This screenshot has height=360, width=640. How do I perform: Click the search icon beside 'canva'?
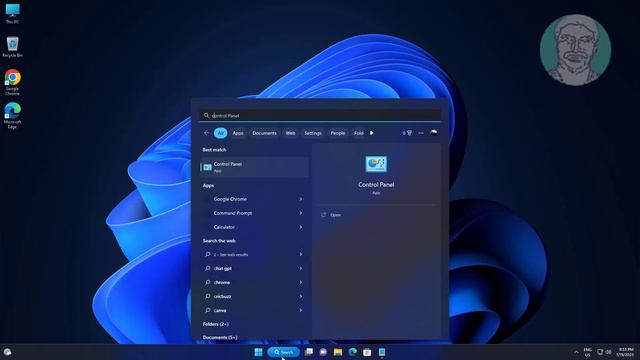click(207, 310)
